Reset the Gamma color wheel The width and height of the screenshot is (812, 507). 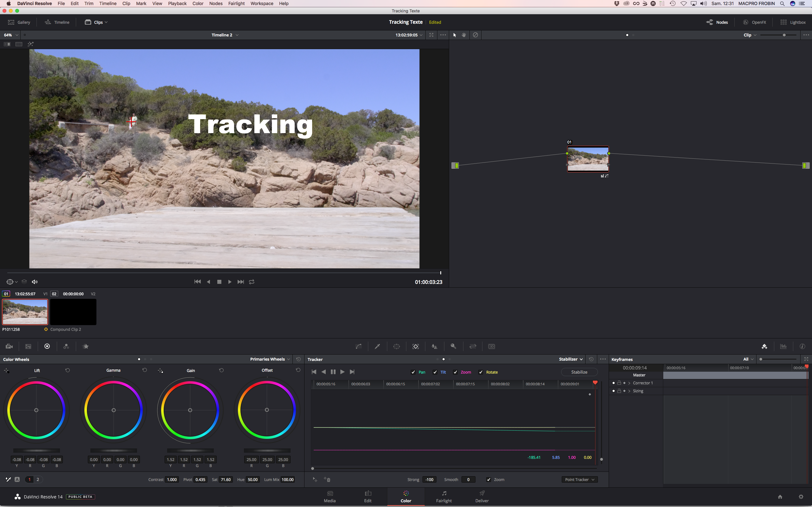[144, 370]
